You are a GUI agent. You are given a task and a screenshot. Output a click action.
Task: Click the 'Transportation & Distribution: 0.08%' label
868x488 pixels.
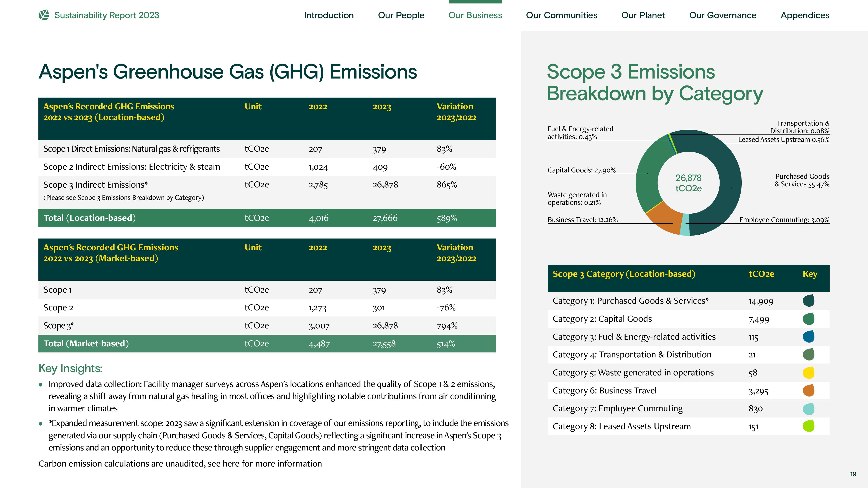coord(800,127)
